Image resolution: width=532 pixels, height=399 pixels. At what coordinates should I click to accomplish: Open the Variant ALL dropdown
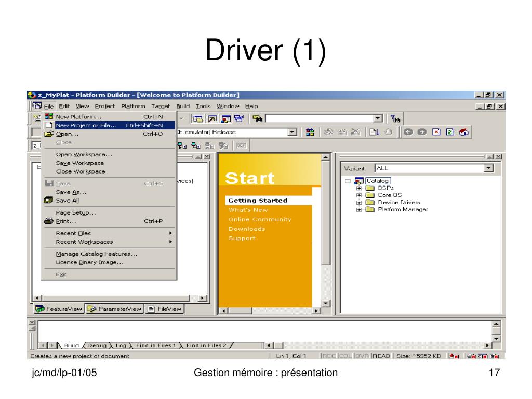488,168
